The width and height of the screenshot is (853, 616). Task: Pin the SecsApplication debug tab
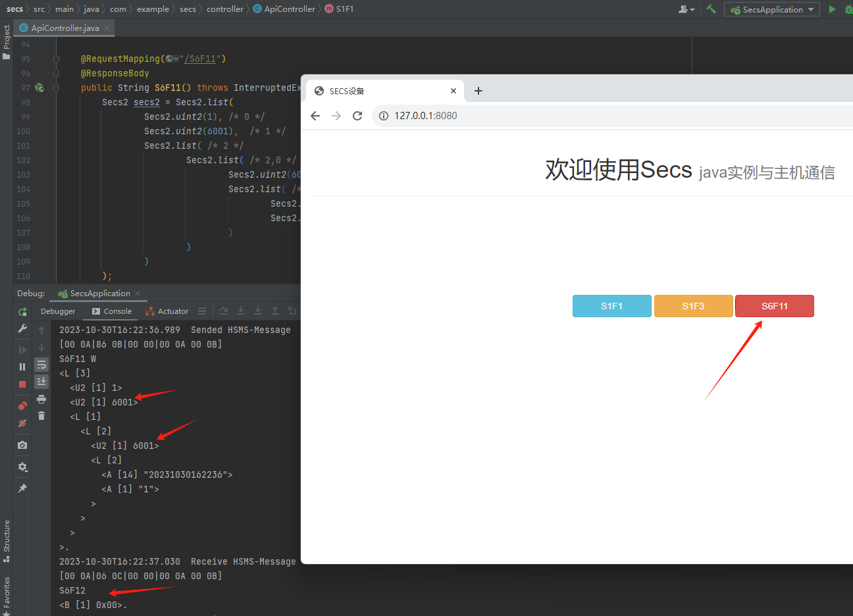(22, 488)
